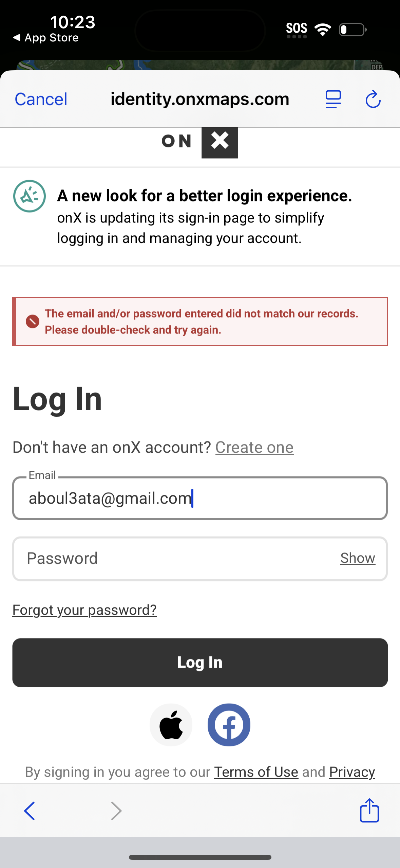Tap the red error alert icon

coord(33,321)
